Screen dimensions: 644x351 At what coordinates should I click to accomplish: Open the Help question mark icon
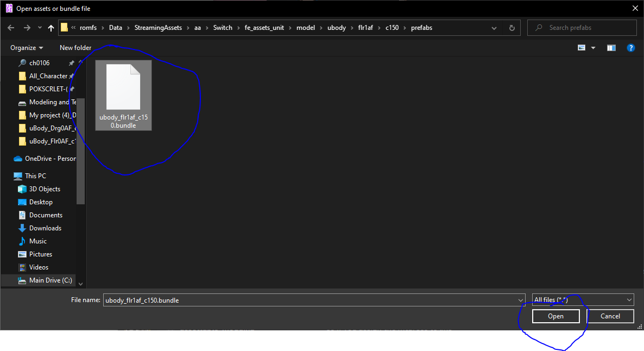pyautogui.click(x=631, y=48)
